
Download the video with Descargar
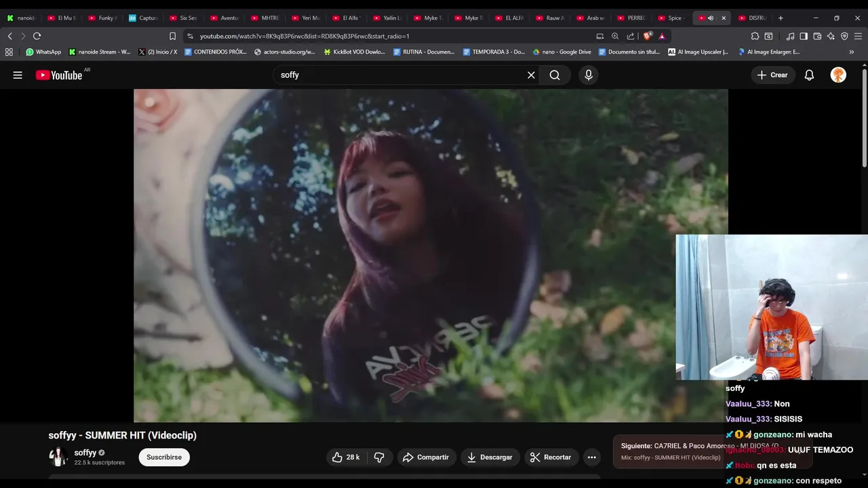[x=490, y=457]
